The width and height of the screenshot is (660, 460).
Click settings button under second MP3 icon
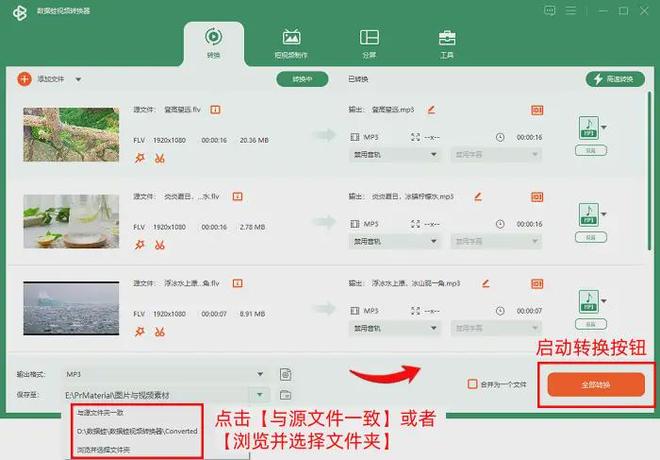tap(591, 237)
